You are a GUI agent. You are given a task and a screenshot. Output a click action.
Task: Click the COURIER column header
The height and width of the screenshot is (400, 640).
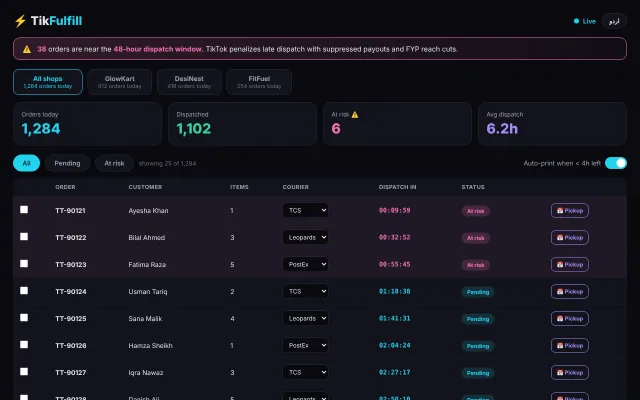click(x=296, y=187)
